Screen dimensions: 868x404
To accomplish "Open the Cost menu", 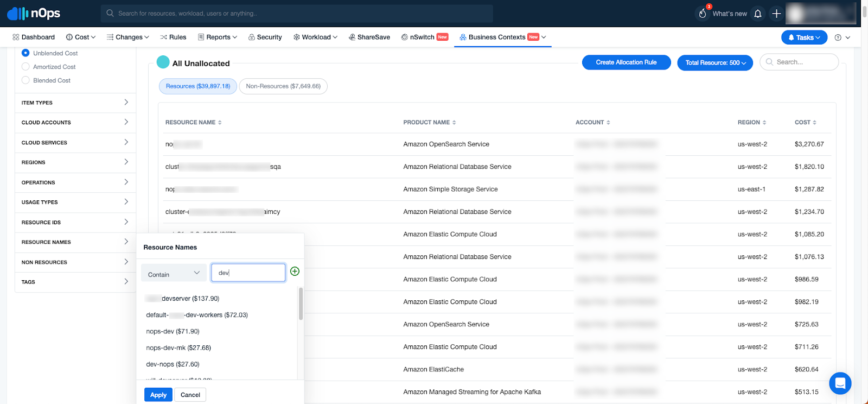I will point(81,37).
